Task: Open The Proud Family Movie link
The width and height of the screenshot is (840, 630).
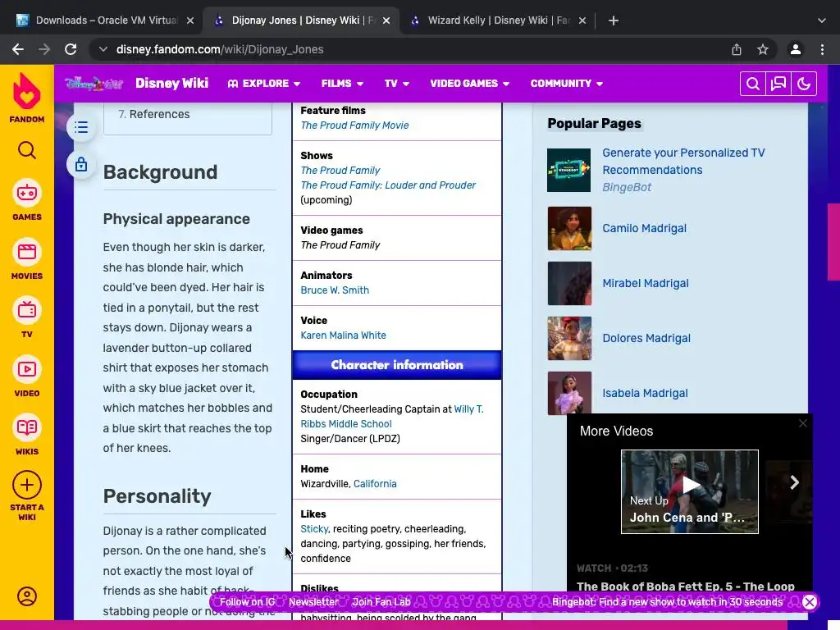Action: click(x=354, y=126)
